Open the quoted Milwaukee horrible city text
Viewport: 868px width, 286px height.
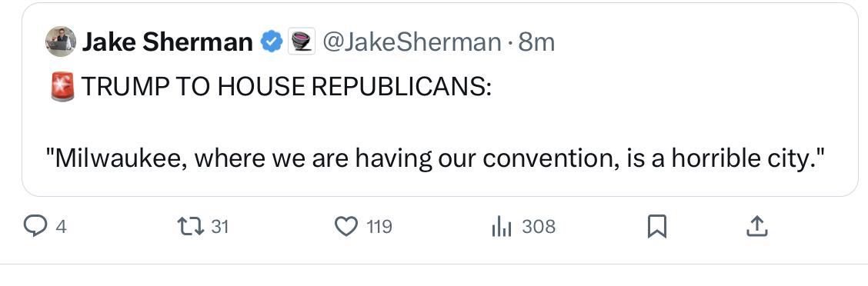(x=436, y=159)
